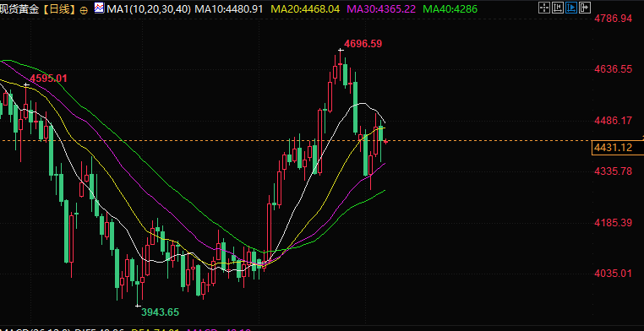This screenshot has height=331, width=644.
Task: Click the red cross marker on the latest candle
Action: pyautogui.click(x=385, y=142)
